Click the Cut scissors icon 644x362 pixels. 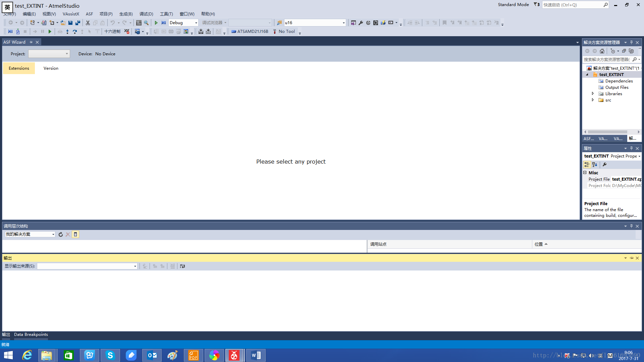click(x=88, y=23)
